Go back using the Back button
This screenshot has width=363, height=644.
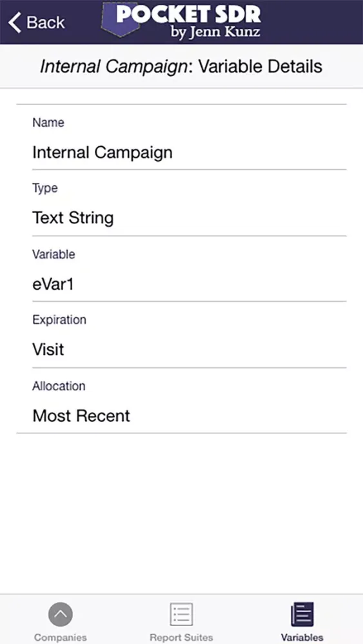coord(36,22)
